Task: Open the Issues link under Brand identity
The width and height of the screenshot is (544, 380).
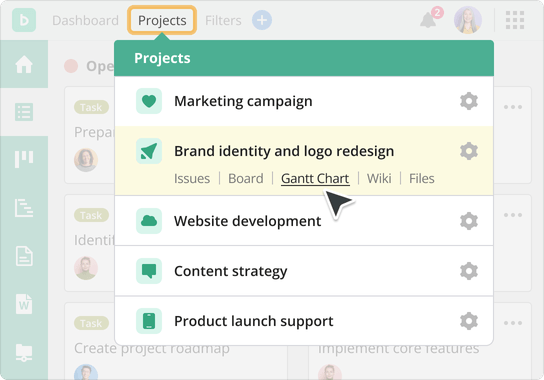Action: [x=192, y=178]
